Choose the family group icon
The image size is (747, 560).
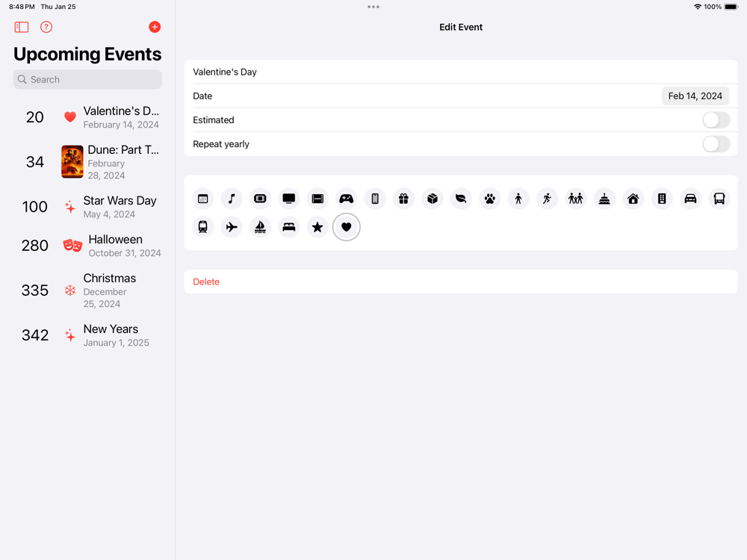pyautogui.click(x=576, y=199)
